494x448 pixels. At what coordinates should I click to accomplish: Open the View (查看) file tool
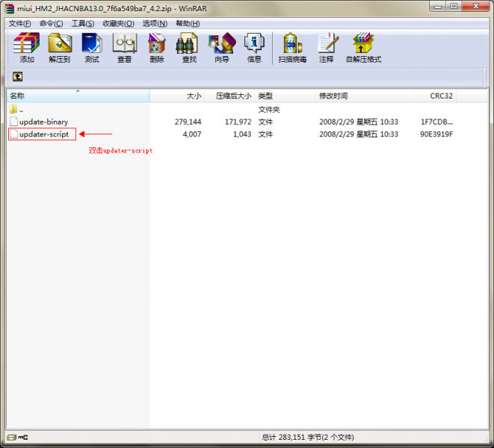[x=125, y=47]
